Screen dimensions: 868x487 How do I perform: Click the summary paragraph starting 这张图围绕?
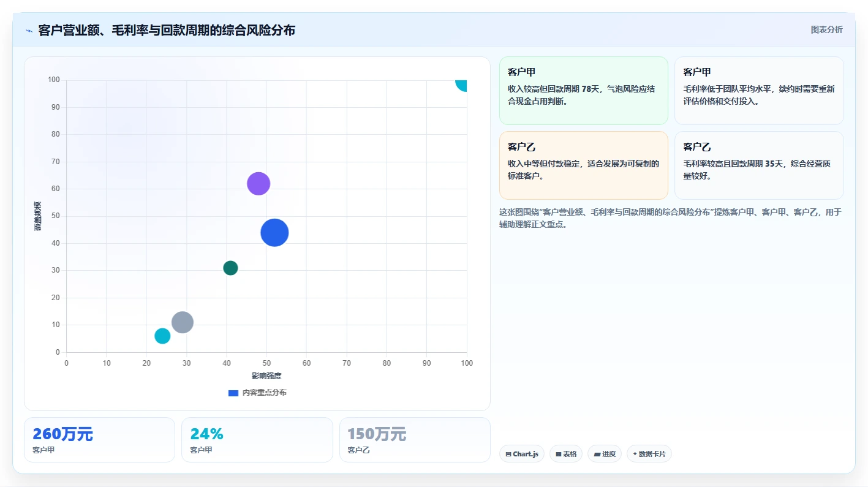tap(671, 218)
